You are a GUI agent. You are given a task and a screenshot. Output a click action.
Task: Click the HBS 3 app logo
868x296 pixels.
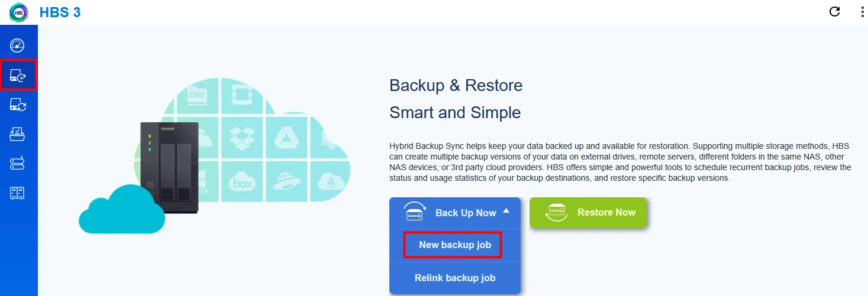18,12
